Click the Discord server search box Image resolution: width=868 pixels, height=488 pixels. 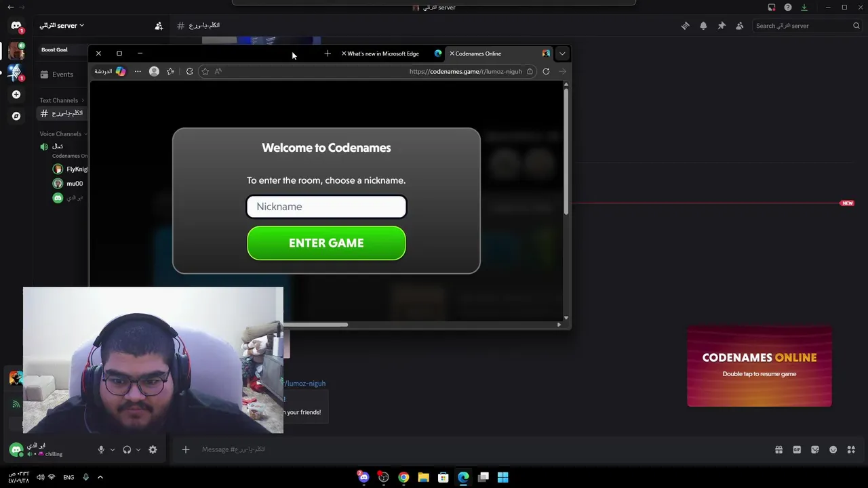(x=807, y=26)
